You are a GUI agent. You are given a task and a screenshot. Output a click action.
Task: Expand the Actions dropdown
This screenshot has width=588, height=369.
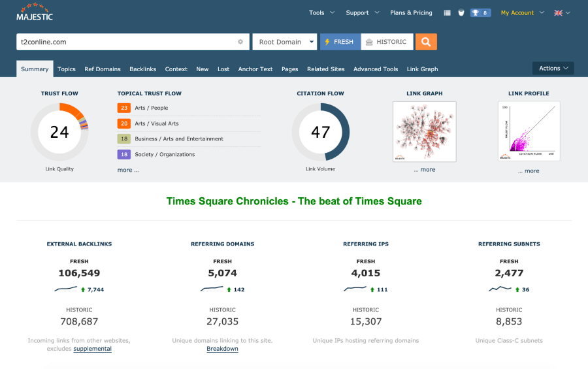553,68
